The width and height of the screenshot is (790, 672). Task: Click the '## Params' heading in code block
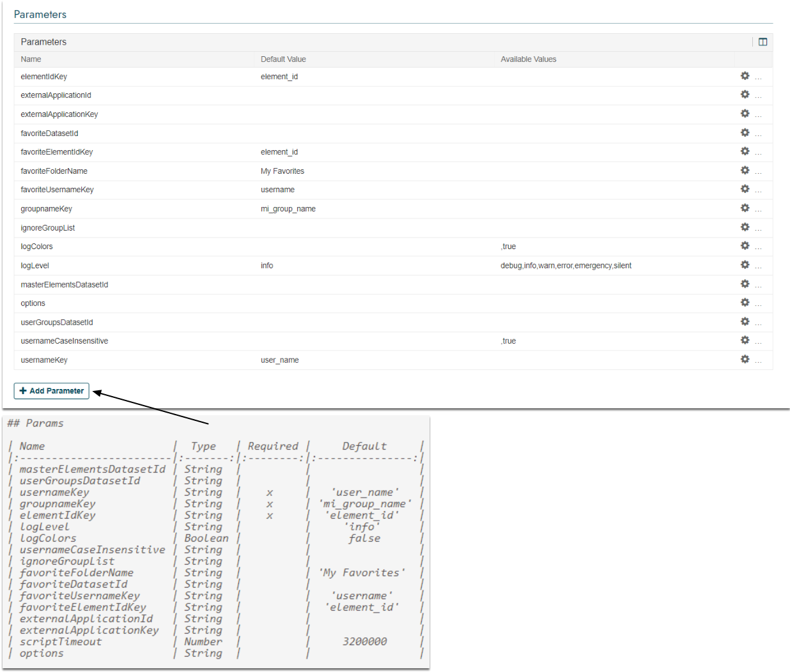[35, 424]
